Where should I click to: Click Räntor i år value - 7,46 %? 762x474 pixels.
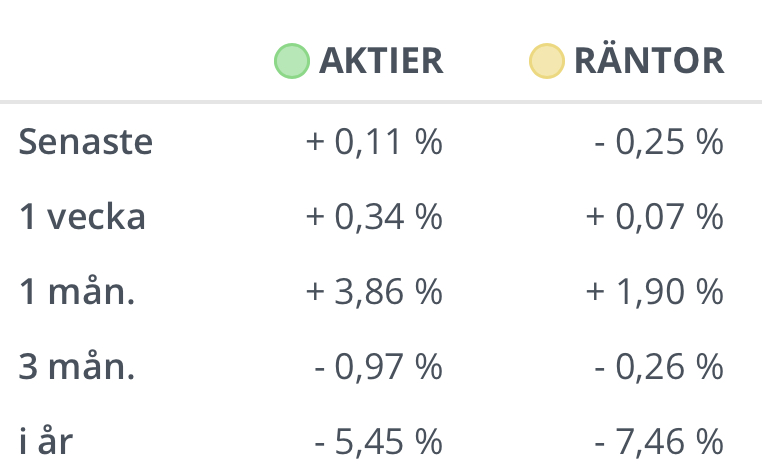(658, 441)
